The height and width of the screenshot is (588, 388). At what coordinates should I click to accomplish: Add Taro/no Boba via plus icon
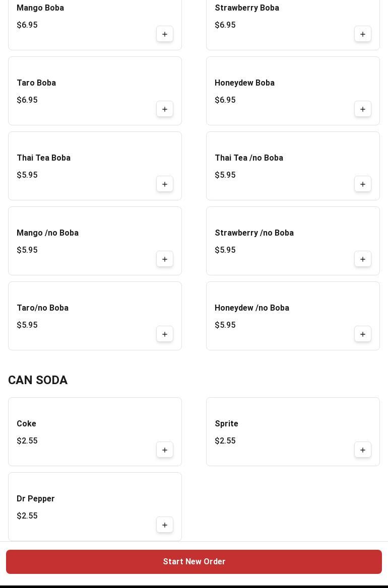[x=165, y=334]
